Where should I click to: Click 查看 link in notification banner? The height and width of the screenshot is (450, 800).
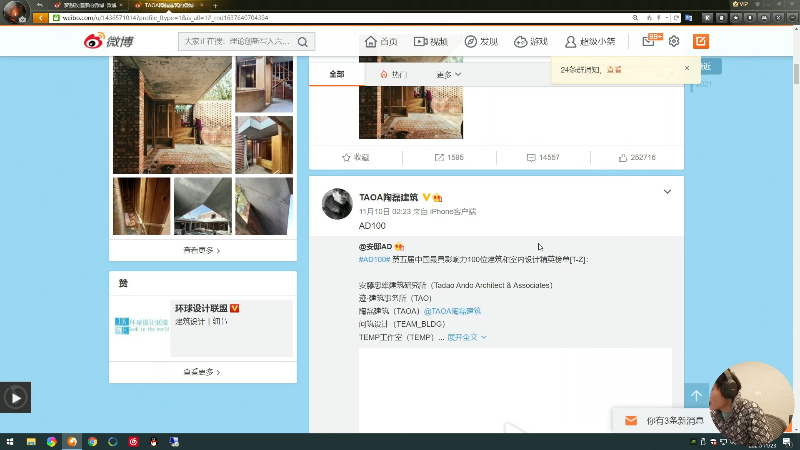[x=614, y=70]
